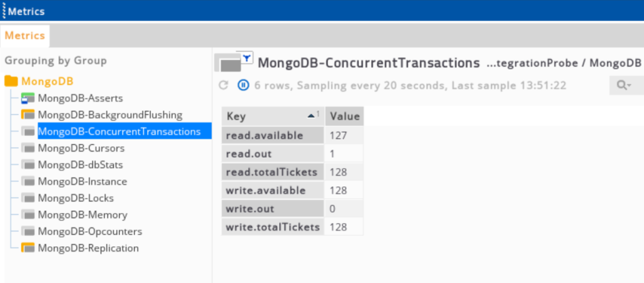Screen dimensions: 644x283
Task: Open MongoDB-Replication in the tree
Action: [x=88, y=248]
